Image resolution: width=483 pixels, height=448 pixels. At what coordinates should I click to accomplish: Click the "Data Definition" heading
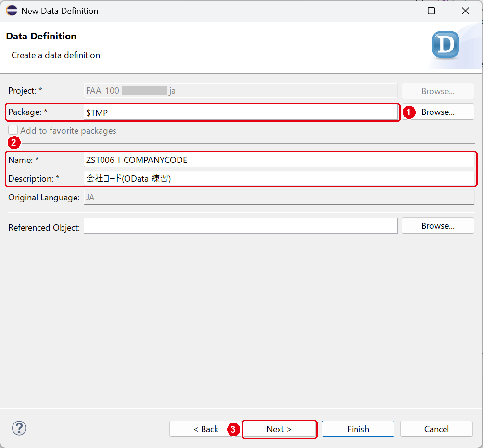(41, 37)
